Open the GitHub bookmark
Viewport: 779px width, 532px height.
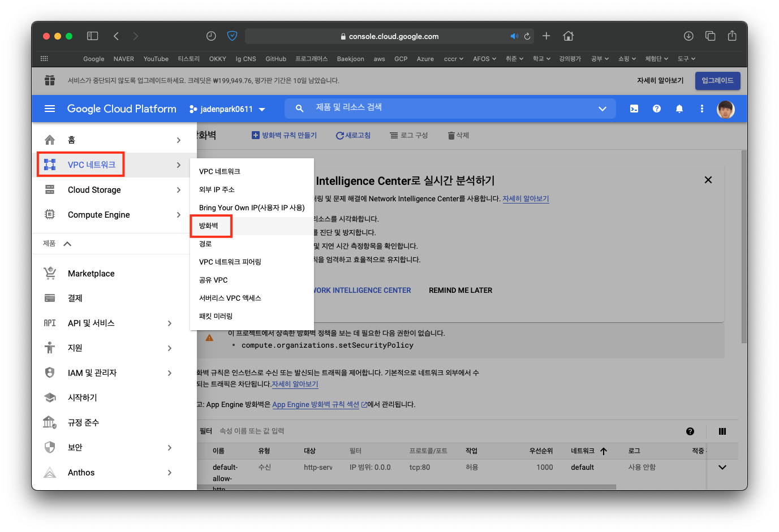coord(276,59)
